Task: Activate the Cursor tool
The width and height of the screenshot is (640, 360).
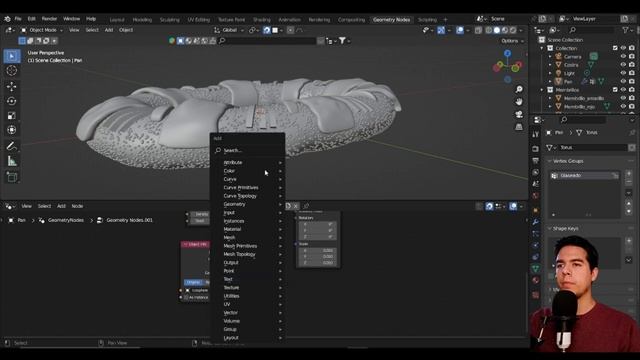Action: click(12, 71)
